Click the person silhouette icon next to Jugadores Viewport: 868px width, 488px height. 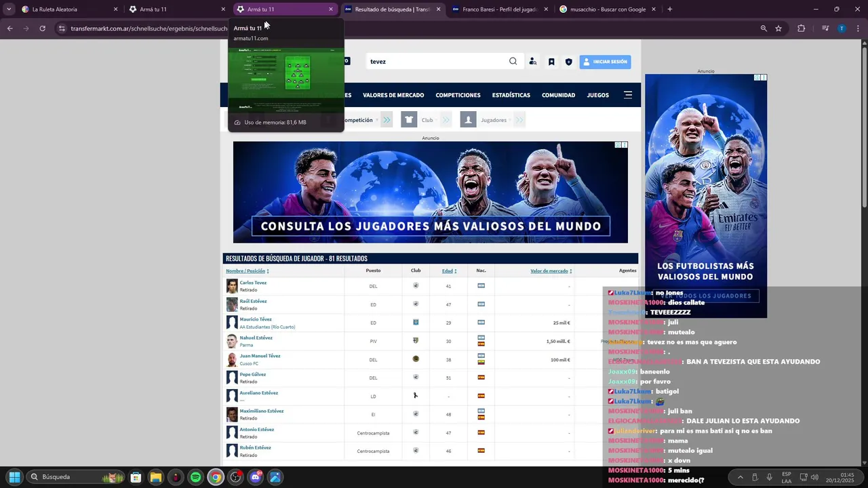(x=468, y=120)
